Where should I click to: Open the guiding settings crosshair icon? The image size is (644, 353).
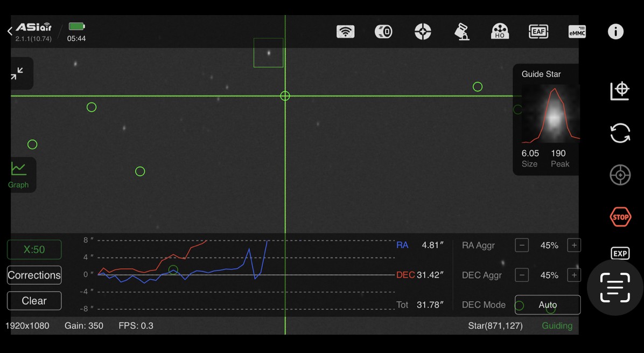pyautogui.click(x=423, y=32)
